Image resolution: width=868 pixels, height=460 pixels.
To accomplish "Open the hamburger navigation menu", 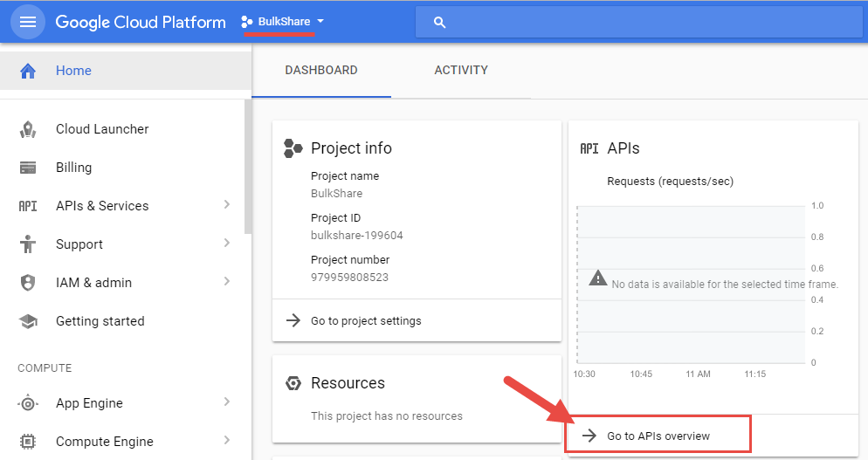I will point(28,22).
